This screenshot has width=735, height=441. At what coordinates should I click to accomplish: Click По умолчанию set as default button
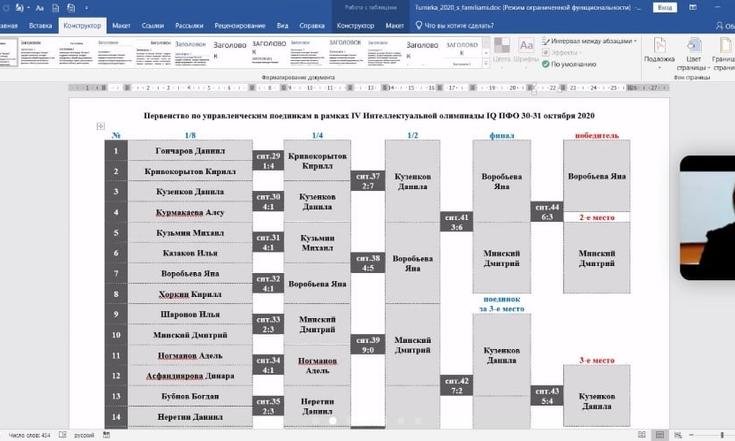(x=569, y=64)
